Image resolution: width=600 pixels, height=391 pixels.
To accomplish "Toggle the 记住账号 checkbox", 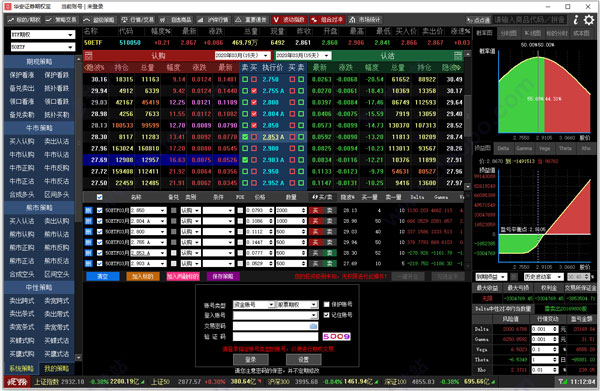I will pyautogui.click(x=326, y=315).
